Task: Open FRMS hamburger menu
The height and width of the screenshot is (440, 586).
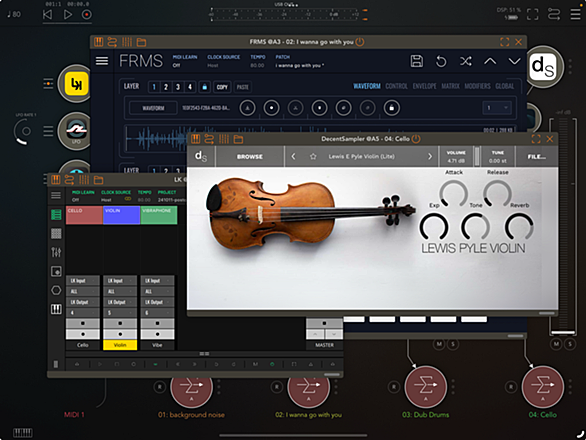Action: (102, 61)
